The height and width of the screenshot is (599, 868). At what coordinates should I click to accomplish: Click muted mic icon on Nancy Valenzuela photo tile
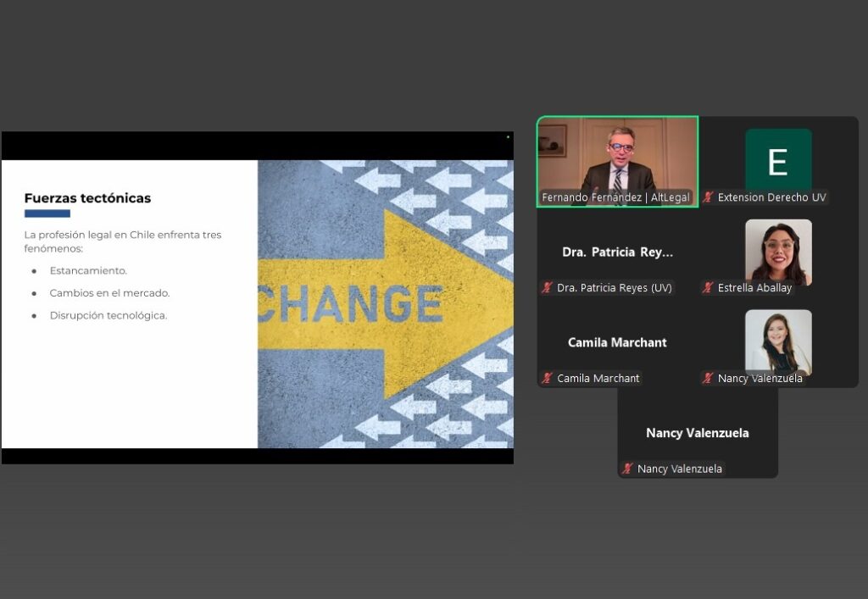(x=708, y=379)
